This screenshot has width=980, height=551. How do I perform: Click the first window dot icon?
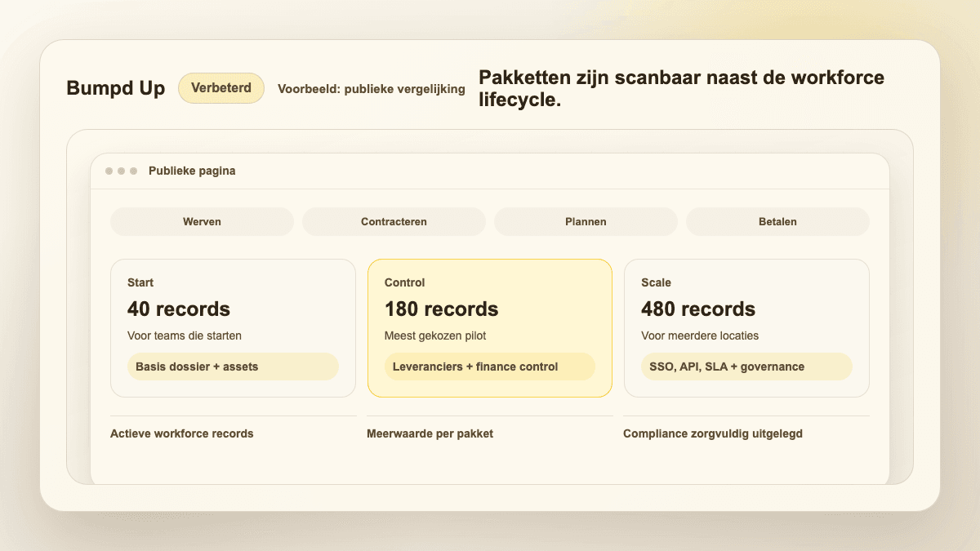(x=109, y=171)
